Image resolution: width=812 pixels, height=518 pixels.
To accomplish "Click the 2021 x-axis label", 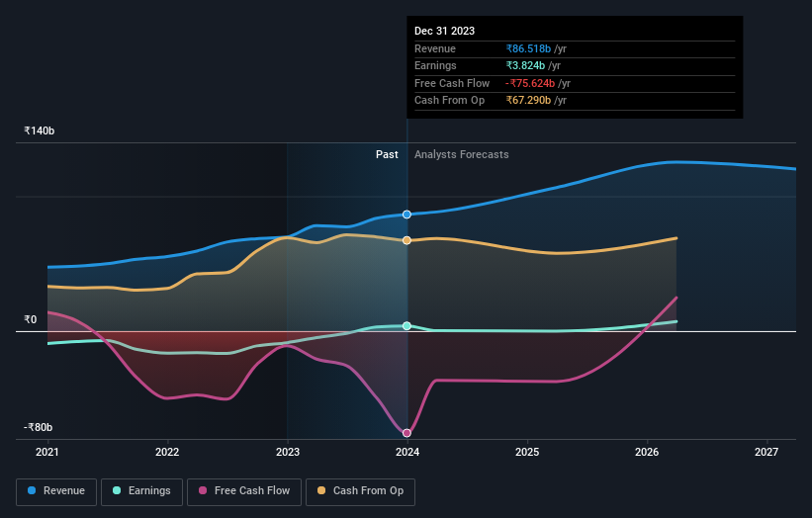I will 47,452.
